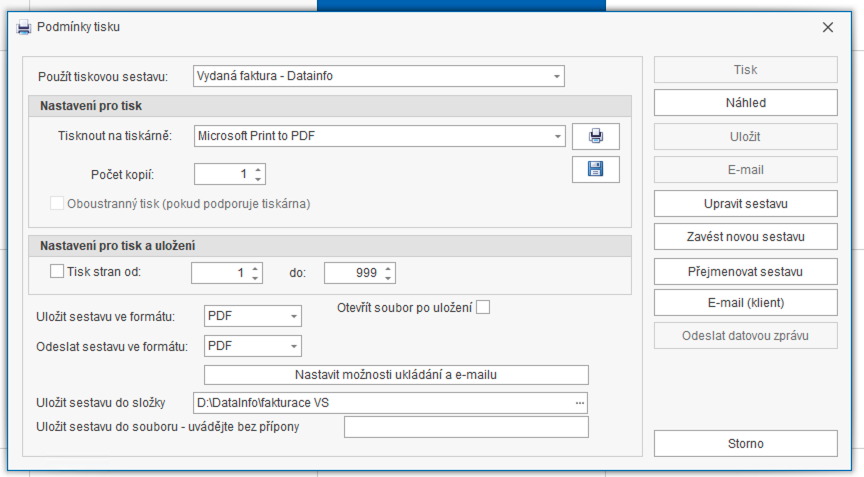Click the Náhled preview button
Image resolution: width=864 pixels, height=477 pixels.
[x=745, y=103]
